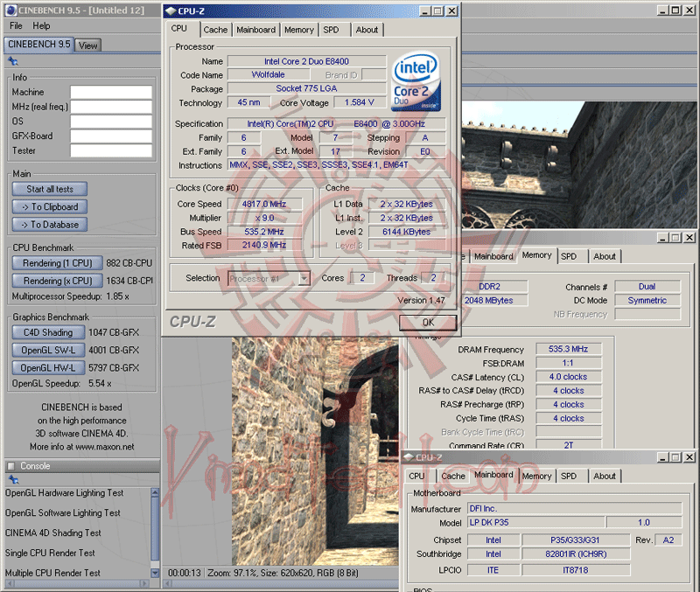Screen dimensions: 700x592
Task: Open the Help menu in CINEBENCH
Action: (x=41, y=26)
